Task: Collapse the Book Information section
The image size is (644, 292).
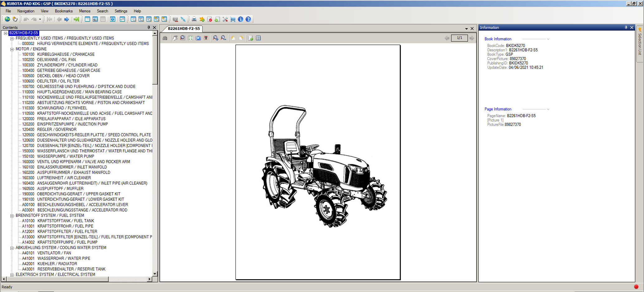Action: click(x=548, y=39)
